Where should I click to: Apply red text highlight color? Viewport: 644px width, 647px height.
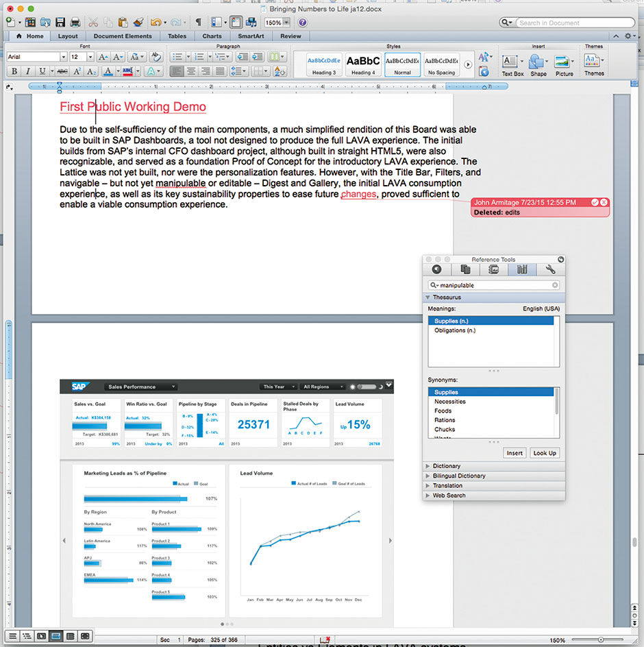[127, 71]
